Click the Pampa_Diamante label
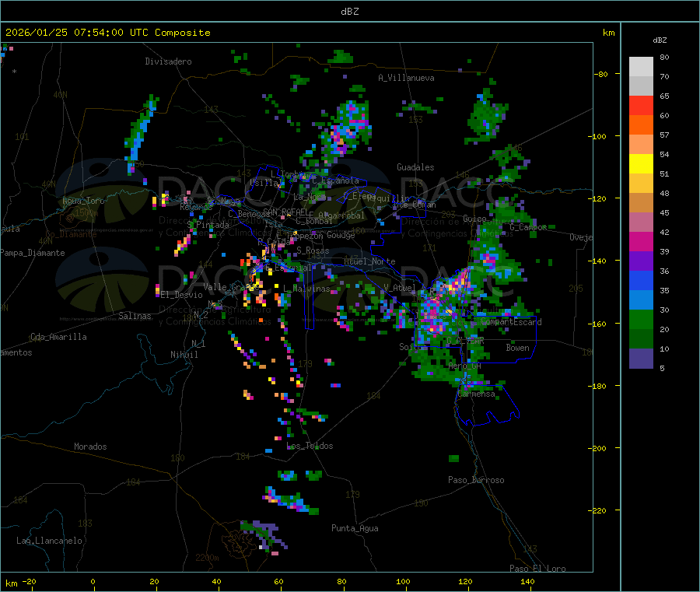 33,253
